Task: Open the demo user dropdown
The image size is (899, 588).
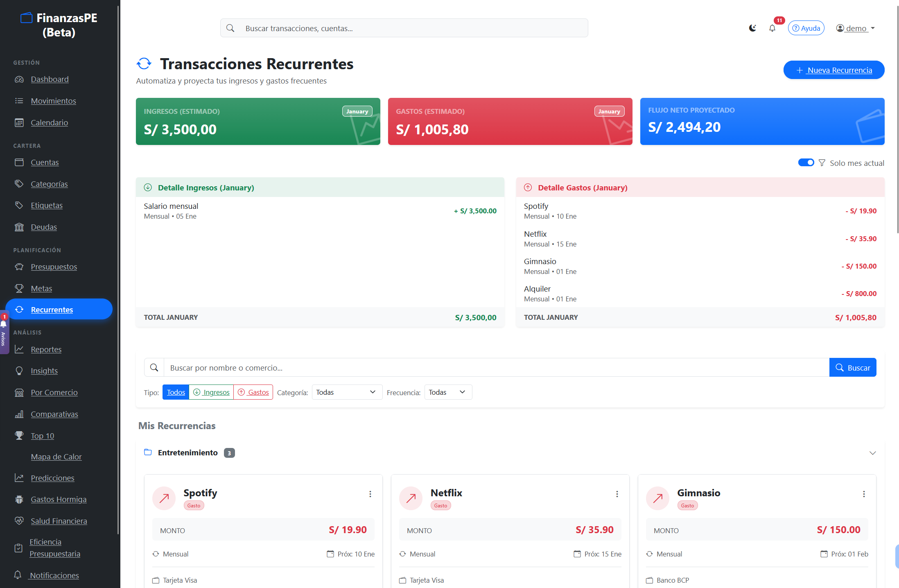Action: point(856,28)
